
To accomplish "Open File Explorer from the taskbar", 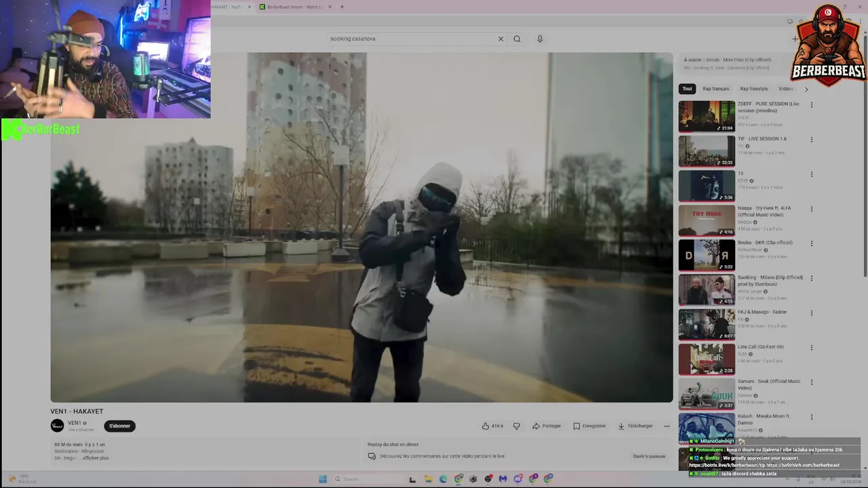I will click(x=428, y=479).
